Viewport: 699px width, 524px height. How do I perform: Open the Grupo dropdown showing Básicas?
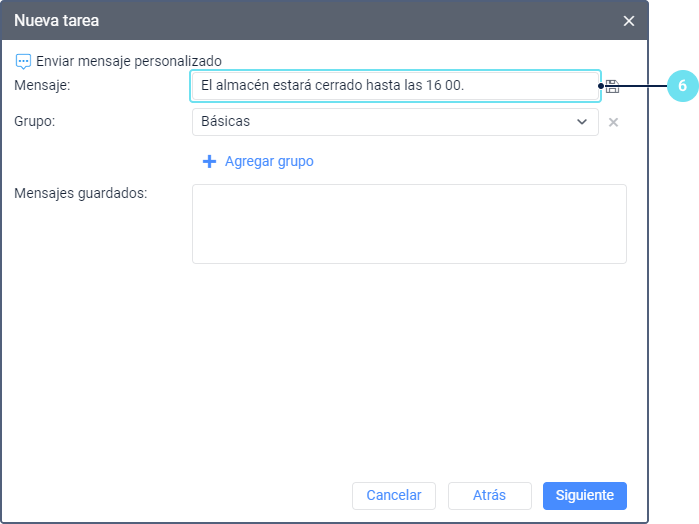pyautogui.click(x=385, y=122)
